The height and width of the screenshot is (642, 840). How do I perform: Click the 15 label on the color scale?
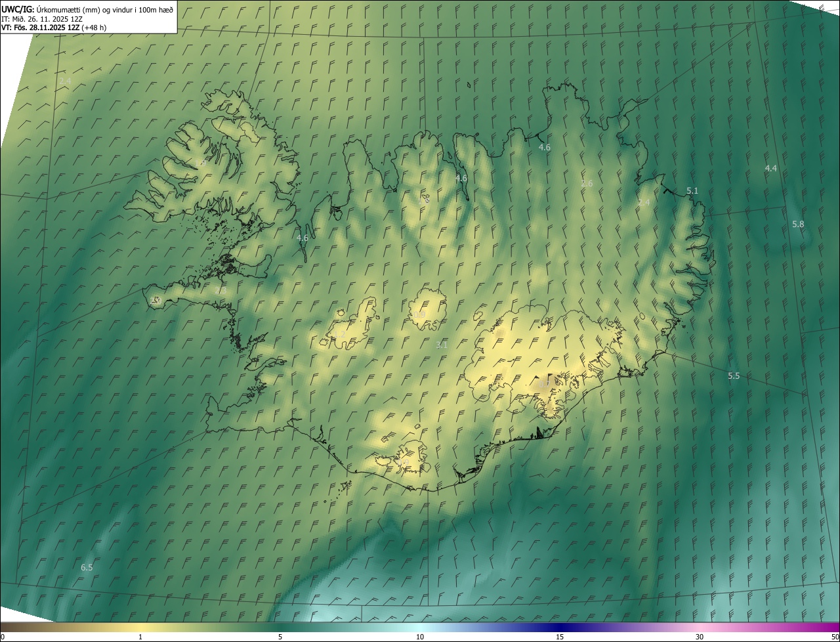pyautogui.click(x=560, y=637)
